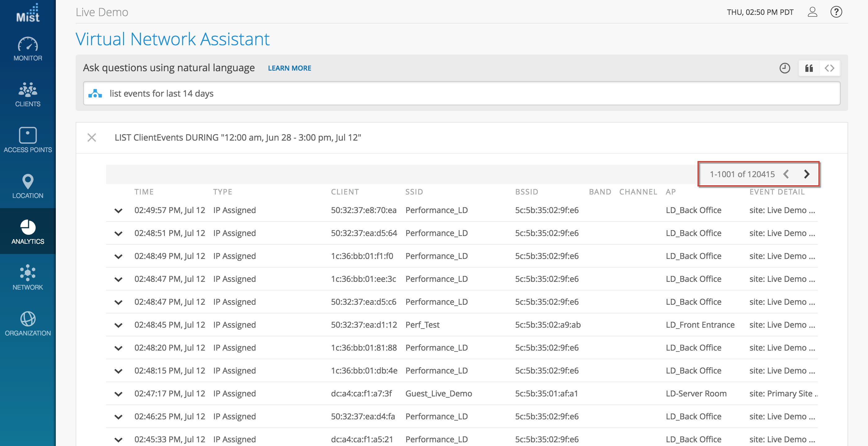
Task: Open Organization settings in sidebar
Action: pos(28,323)
